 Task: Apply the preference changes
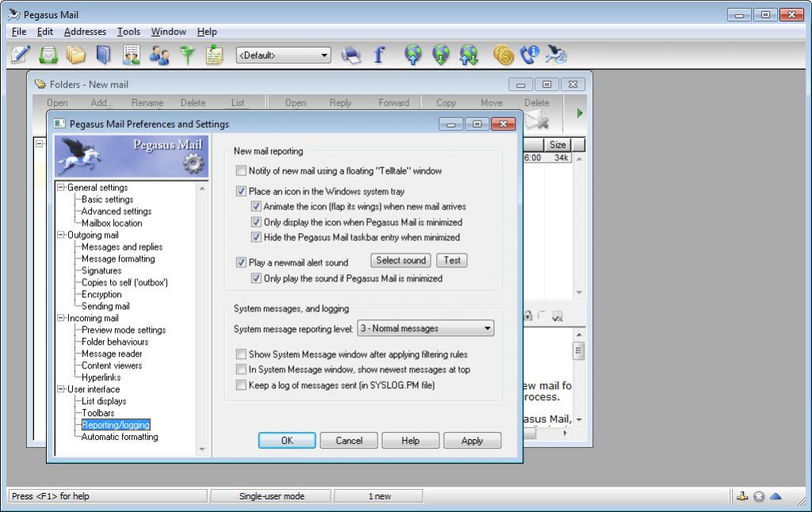pyautogui.click(x=473, y=441)
